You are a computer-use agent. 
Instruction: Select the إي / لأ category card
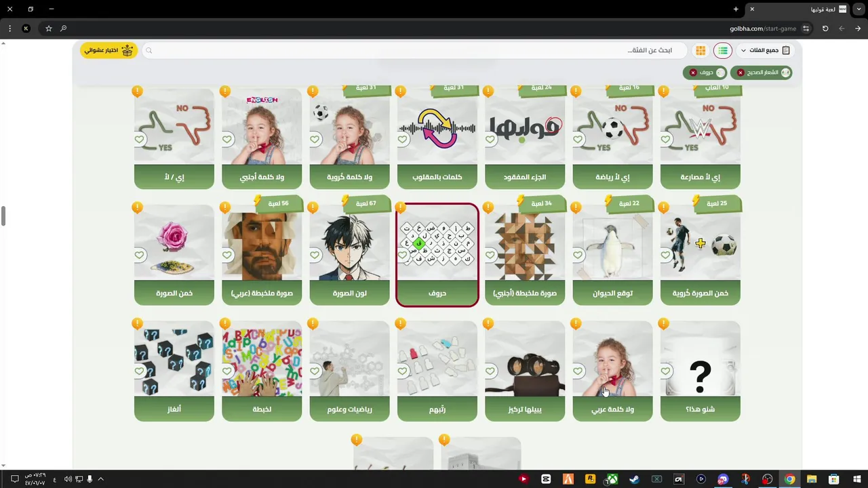(174, 138)
